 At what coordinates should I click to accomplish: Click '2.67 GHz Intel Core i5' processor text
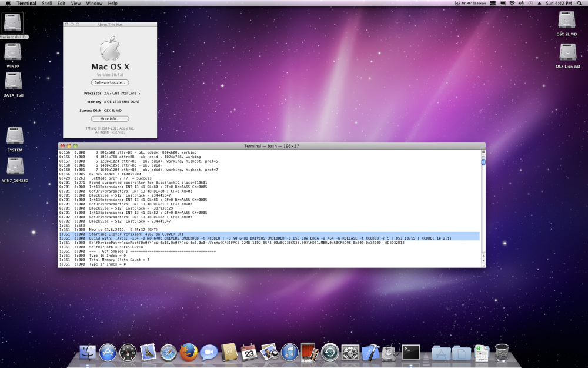click(122, 93)
